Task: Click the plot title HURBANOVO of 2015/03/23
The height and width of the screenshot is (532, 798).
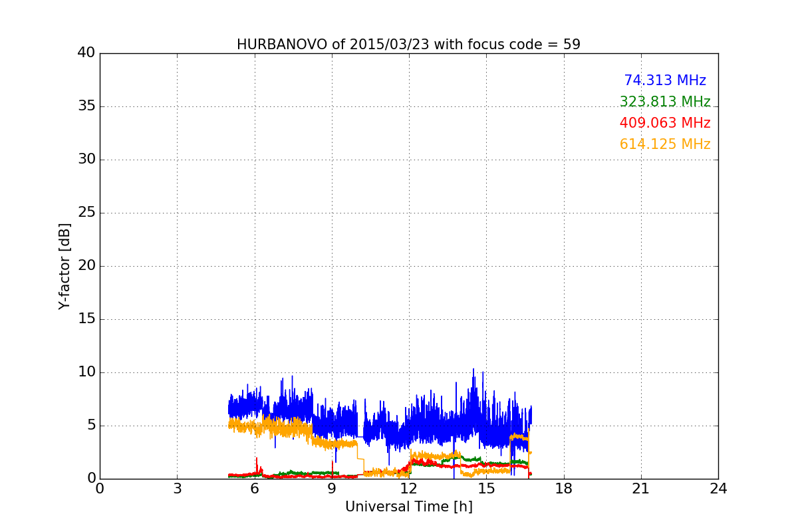Action: click(408, 45)
